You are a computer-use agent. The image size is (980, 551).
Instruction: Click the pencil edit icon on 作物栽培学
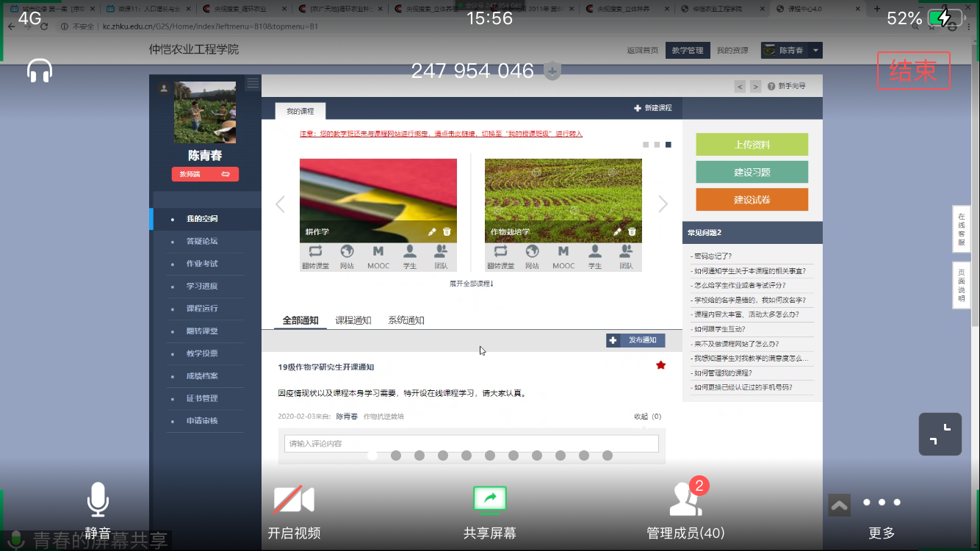(x=617, y=231)
